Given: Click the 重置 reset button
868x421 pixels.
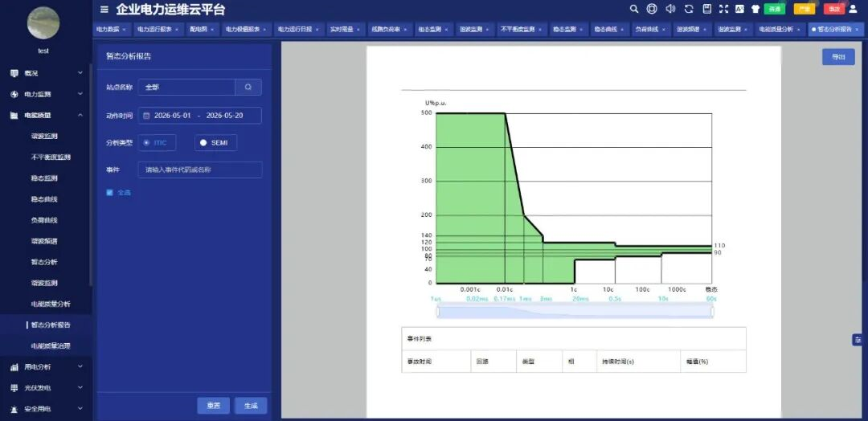Looking at the screenshot, I should (213, 406).
